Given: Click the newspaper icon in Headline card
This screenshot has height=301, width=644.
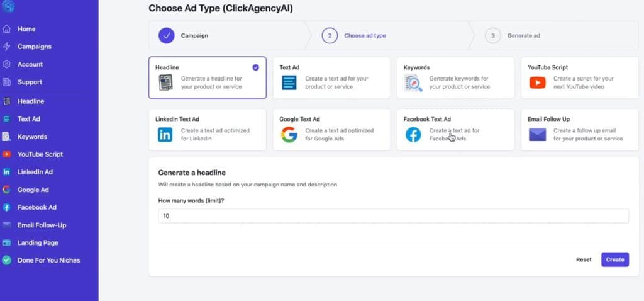Looking at the screenshot, I should point(165,82).
